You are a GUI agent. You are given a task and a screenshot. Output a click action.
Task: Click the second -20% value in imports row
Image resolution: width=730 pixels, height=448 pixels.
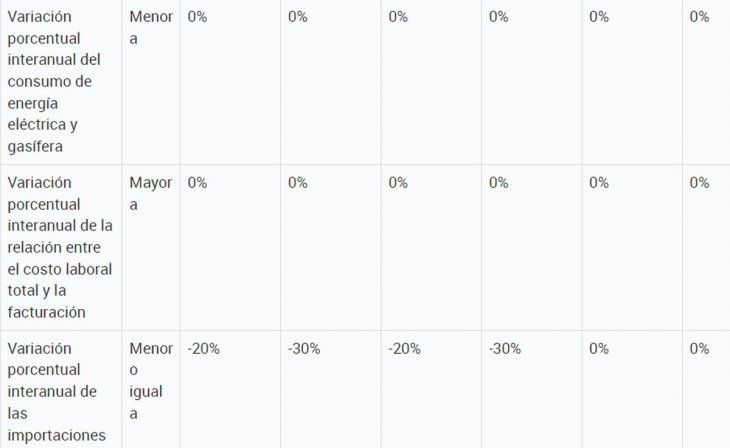404,348
